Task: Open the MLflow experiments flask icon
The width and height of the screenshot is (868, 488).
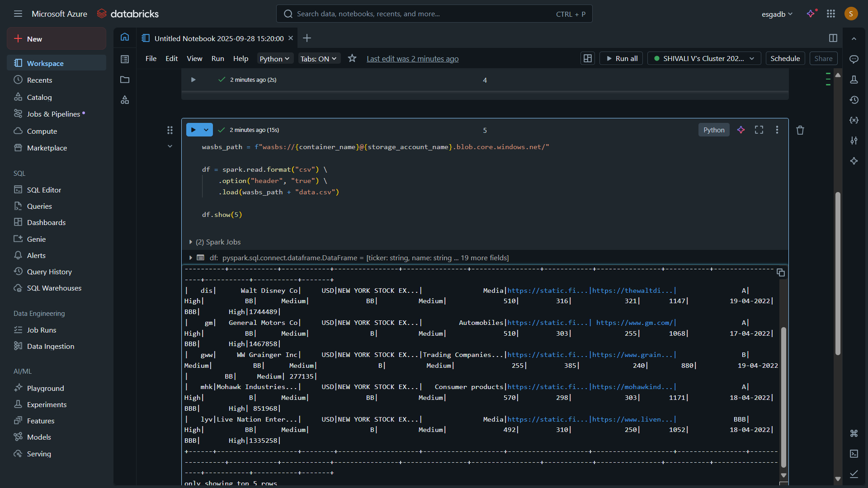Action: coord(854,80)
